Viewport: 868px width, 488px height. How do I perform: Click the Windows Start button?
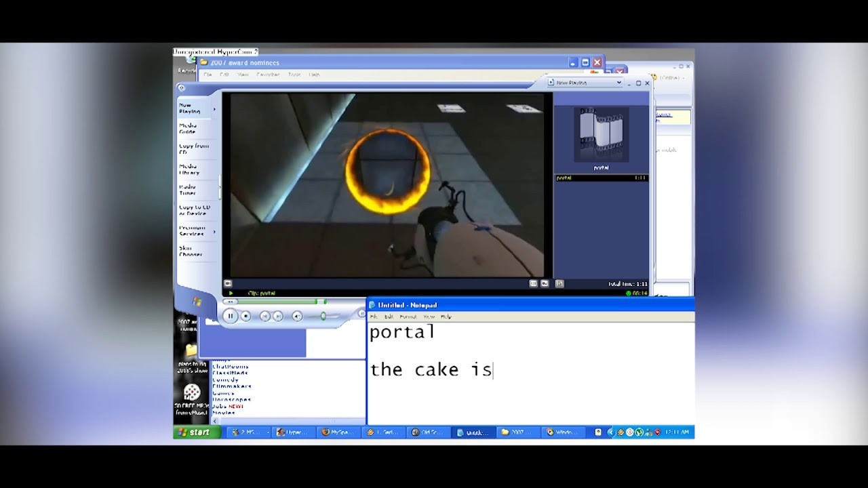[197, 432]
